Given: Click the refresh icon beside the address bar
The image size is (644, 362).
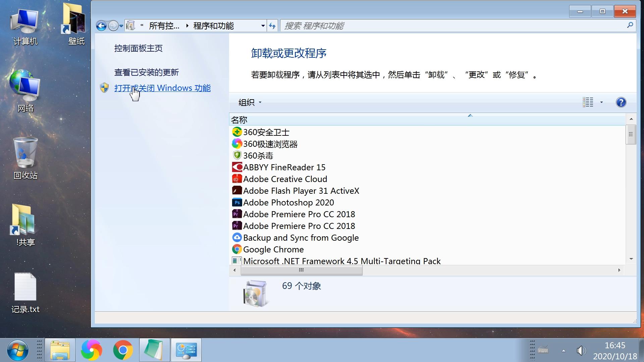Looking at the screenshot, I should click(272, 25).
